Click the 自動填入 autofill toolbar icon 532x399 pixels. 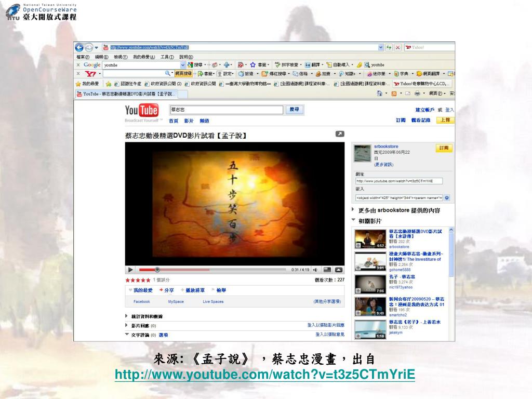pos(329,65)
